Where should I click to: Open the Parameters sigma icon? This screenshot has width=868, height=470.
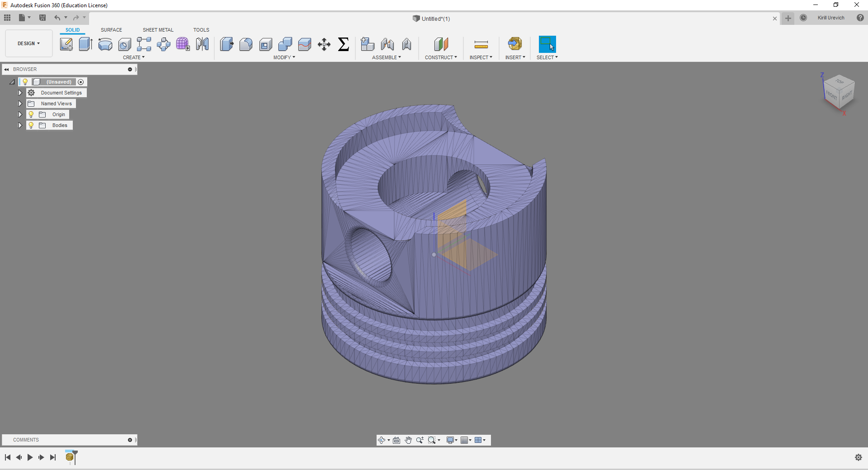pos(344,44)
